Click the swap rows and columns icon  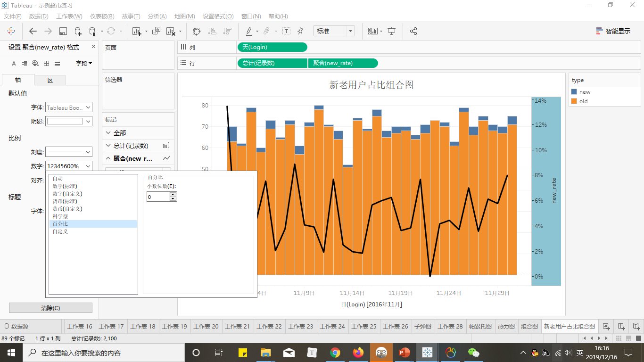point(197,31)
